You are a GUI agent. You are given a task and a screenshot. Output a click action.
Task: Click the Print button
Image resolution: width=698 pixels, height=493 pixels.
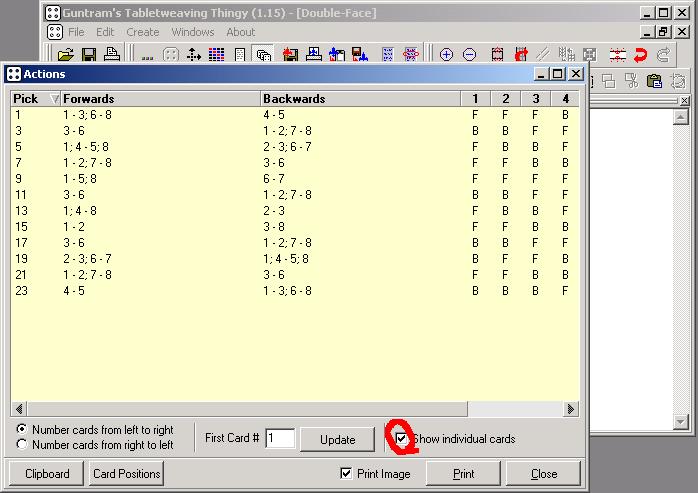tap(463, 473)
